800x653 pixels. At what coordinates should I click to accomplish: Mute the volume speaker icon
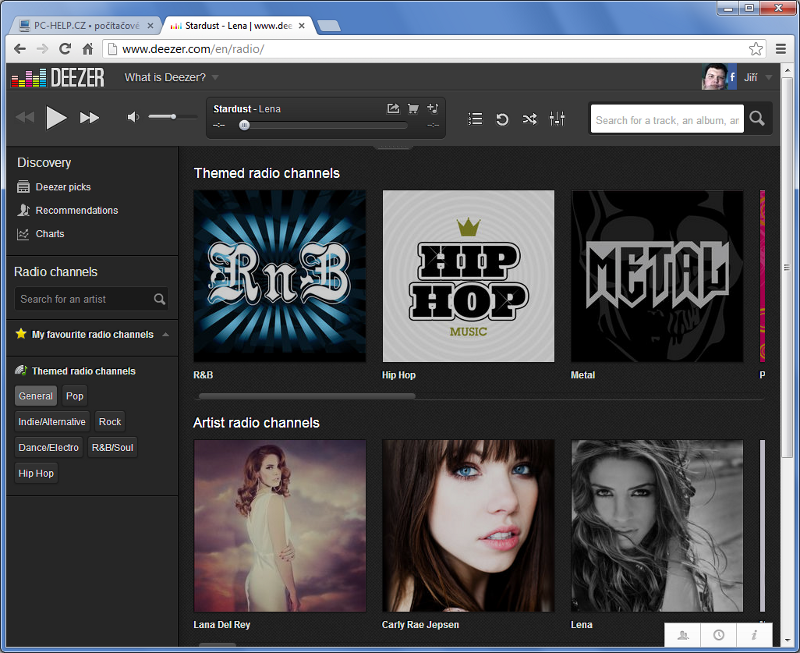(x=134, y=118)
